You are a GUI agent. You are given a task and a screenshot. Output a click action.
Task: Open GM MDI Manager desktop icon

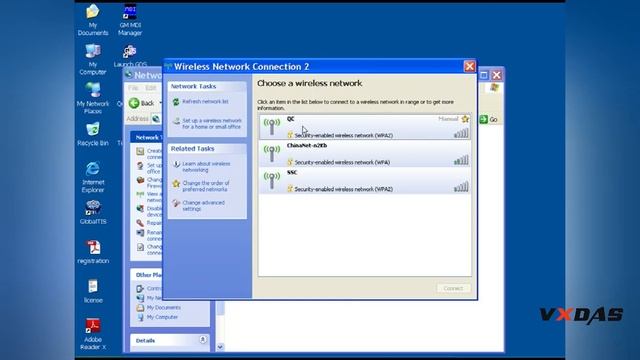(x=130, y=20)
